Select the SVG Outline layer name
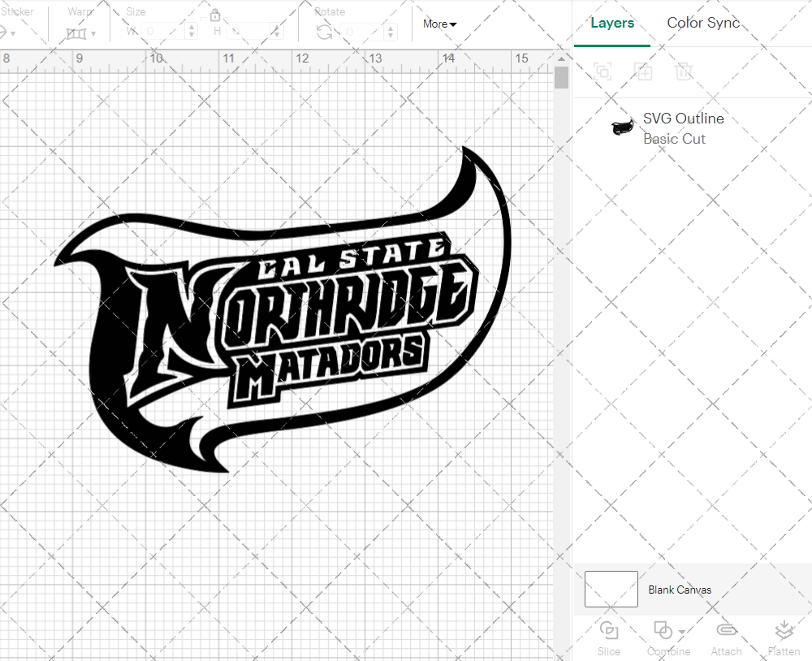 click(683, 118)
